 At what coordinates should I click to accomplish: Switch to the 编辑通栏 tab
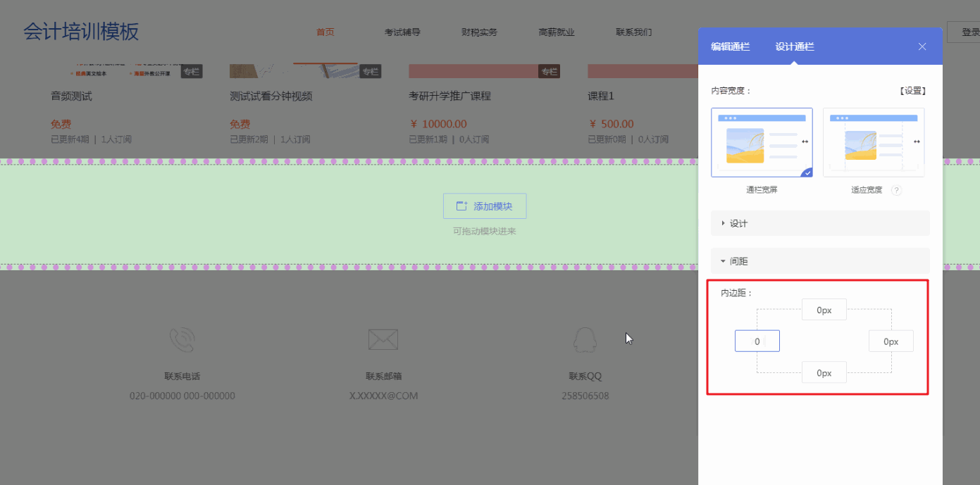pyautogui.click(x=731, y=46)
